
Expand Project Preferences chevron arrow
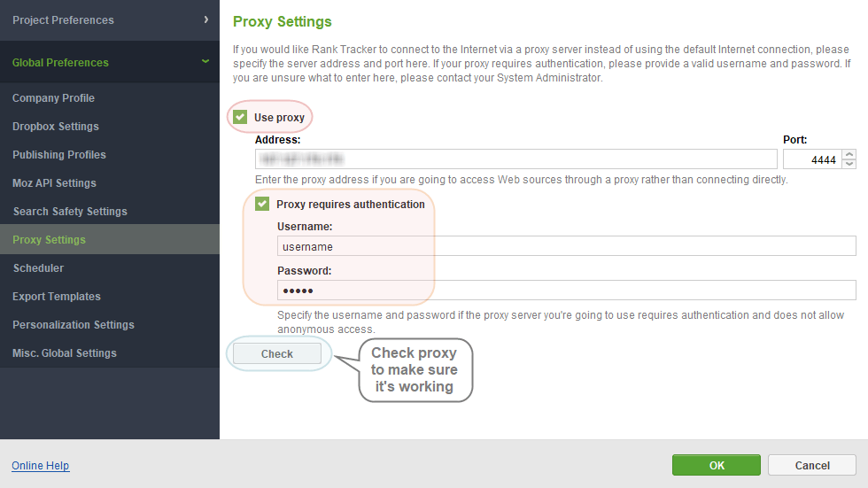click(205, 19)
